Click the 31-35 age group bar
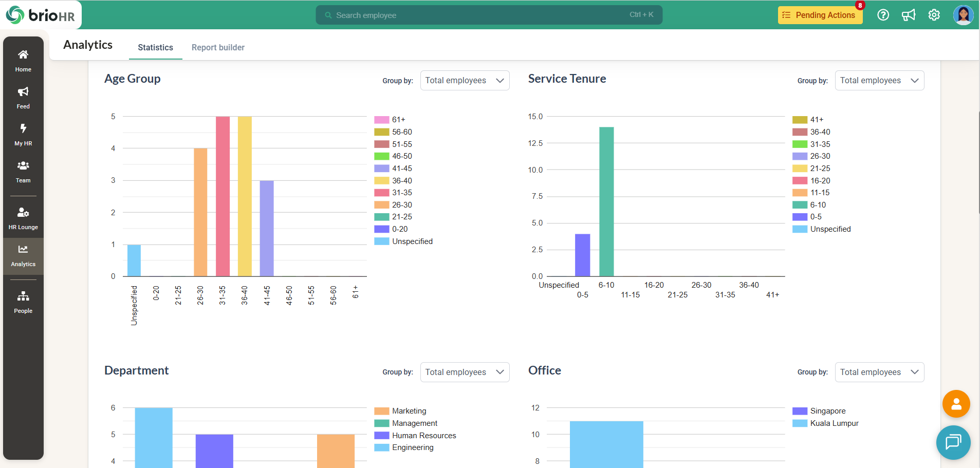980x468 pixels. point(223,196)
